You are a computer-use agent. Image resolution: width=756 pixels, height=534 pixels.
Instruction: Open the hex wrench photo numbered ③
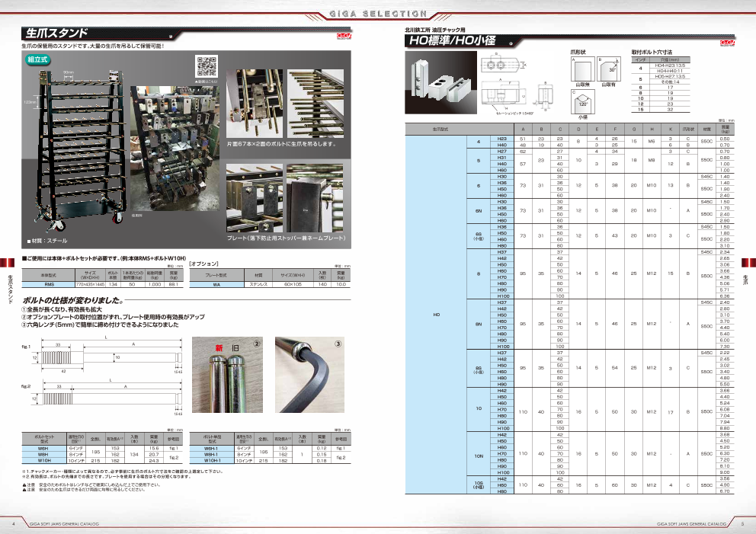pos(309,375)
